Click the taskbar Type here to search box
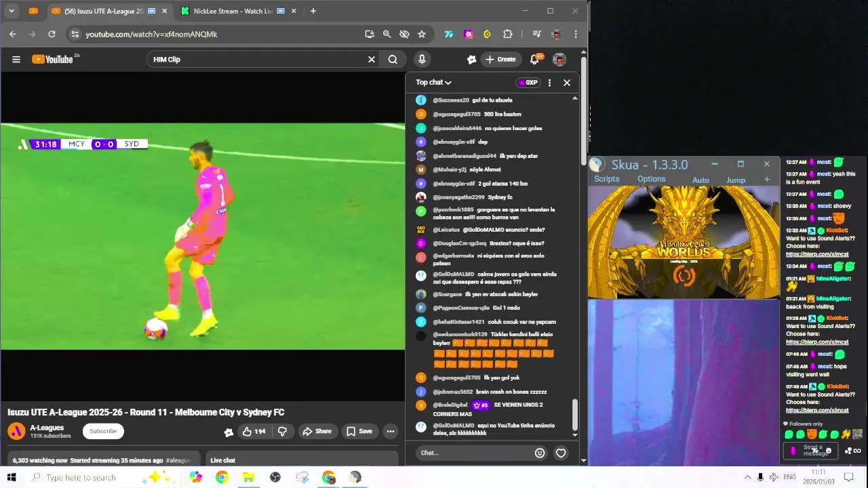Viewport: 868px width, 488px height. [x=102, y=477]
